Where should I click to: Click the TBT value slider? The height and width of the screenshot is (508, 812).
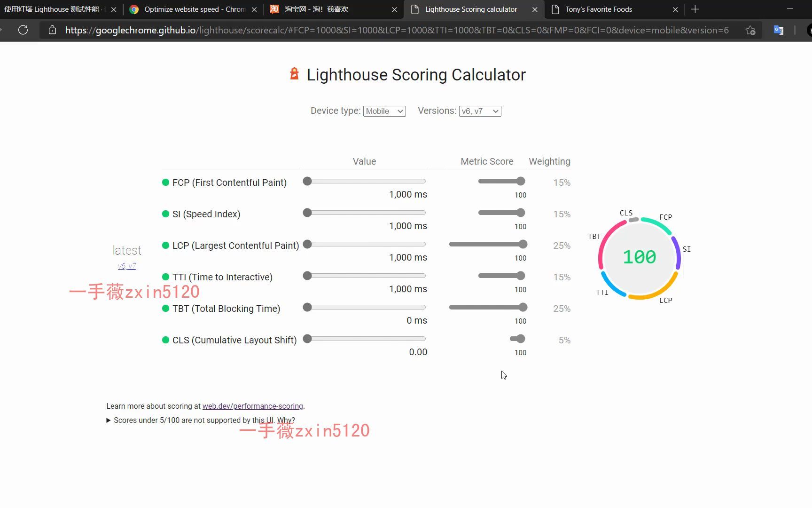tap(364, 307)
